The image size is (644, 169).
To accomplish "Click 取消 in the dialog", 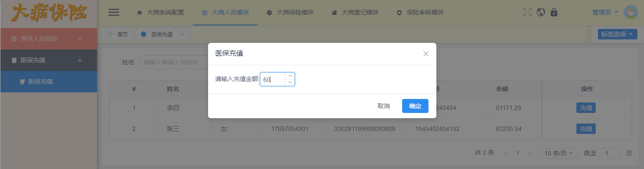I will pos(384,106).
